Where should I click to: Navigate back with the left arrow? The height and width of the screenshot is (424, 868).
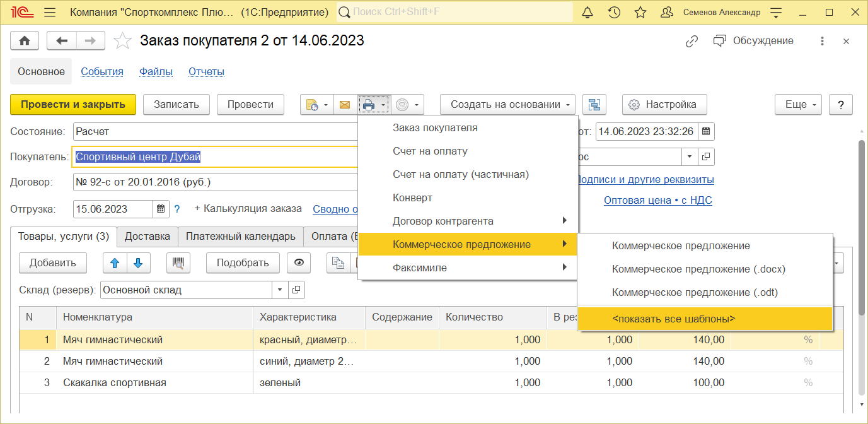coord(62,40)
